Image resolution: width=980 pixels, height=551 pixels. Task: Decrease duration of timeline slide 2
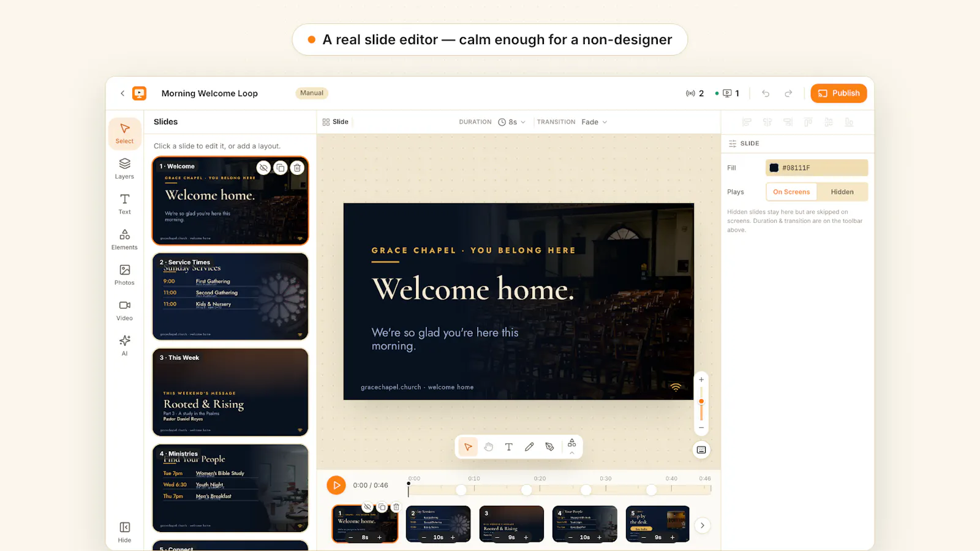[x=424, y=538]
